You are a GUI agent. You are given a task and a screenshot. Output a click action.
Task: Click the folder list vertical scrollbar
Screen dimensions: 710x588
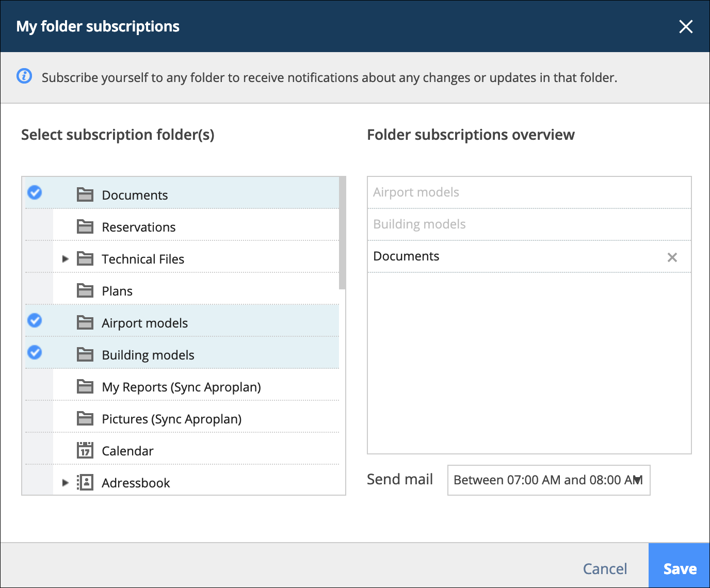point(342,233)
